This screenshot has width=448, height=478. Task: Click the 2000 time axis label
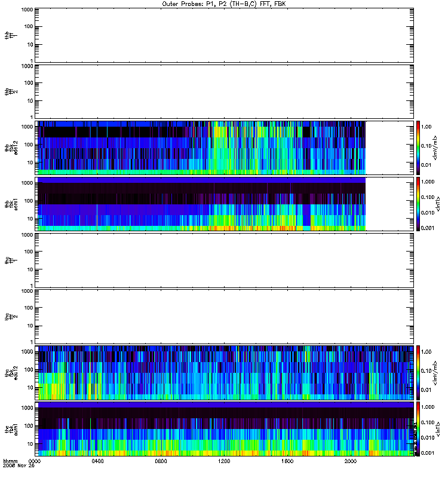coord(351,461)
